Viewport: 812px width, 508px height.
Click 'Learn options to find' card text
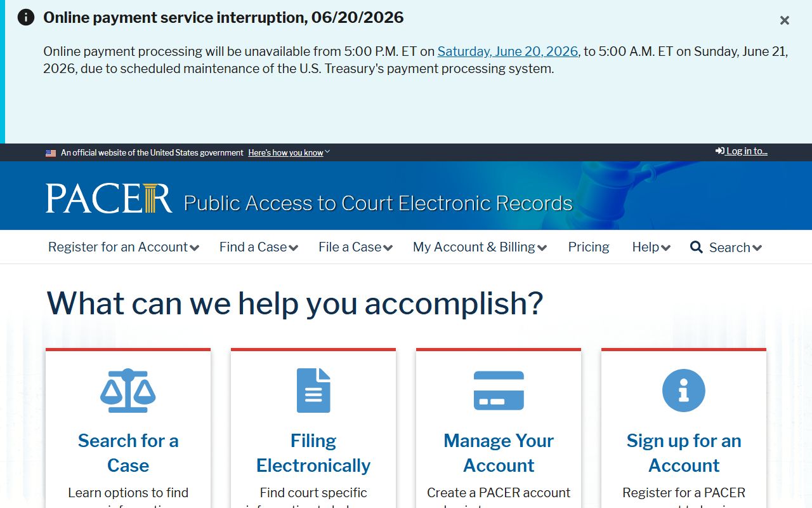128,493
